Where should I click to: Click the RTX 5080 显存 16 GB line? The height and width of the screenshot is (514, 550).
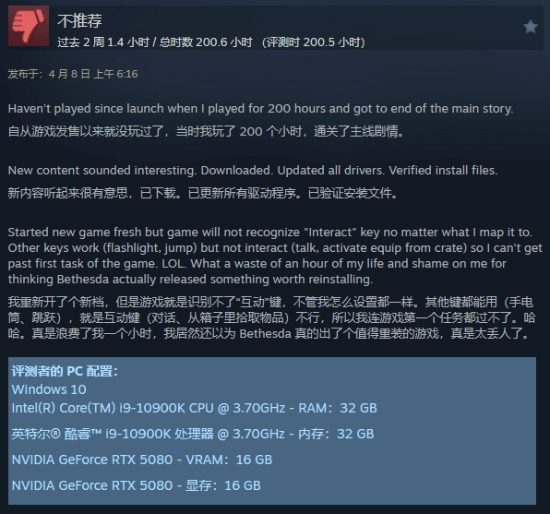pyautogui.click(x=136, y=486)
